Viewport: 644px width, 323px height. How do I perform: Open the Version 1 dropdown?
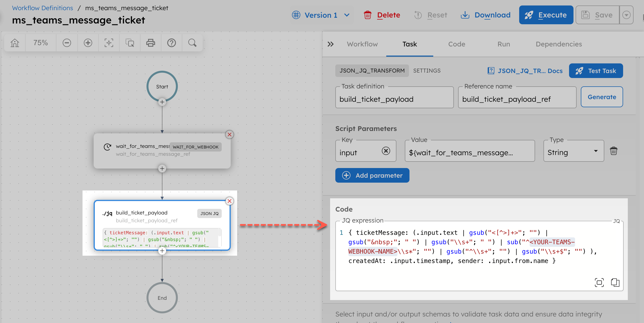tap(322, 15)
